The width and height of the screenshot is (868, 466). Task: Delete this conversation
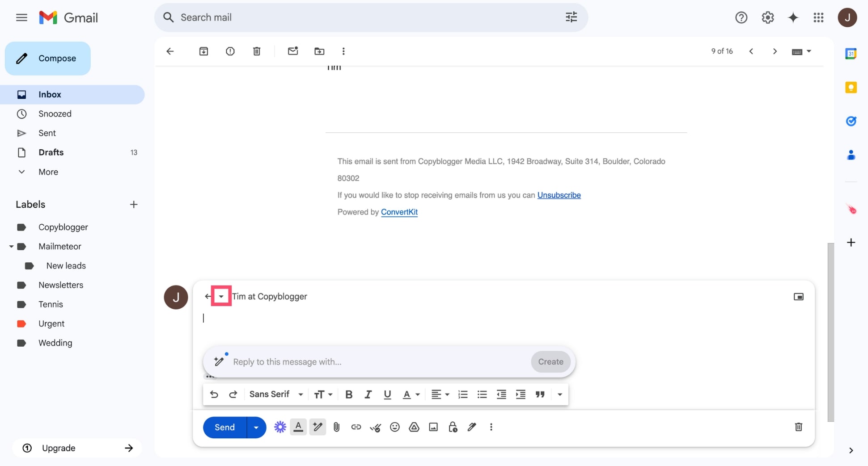click(257, 51)
